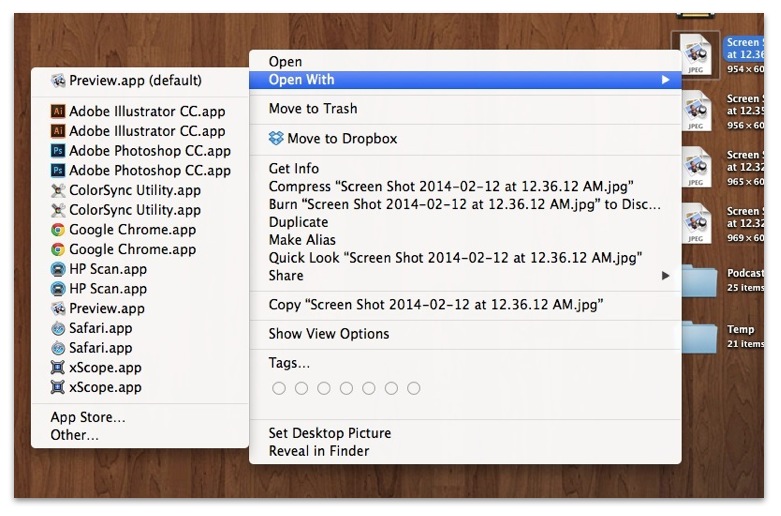The width and height of the screenshot is (781, 516).
Task: Choose the lower Google Chrome.app entry
Action: tap(139, 249)
